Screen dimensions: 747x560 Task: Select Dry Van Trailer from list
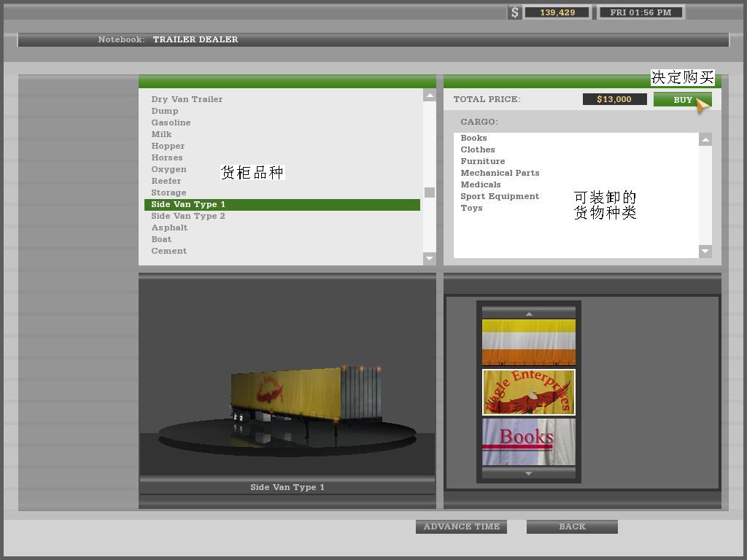tap(187, 99)
